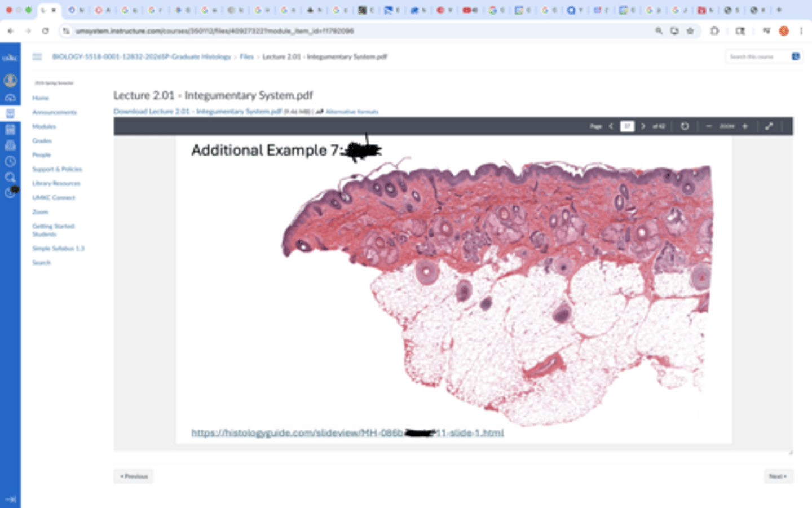The image size is (812, 508).
Task: Switch to the last browser tab
Action: pos(758,10)
